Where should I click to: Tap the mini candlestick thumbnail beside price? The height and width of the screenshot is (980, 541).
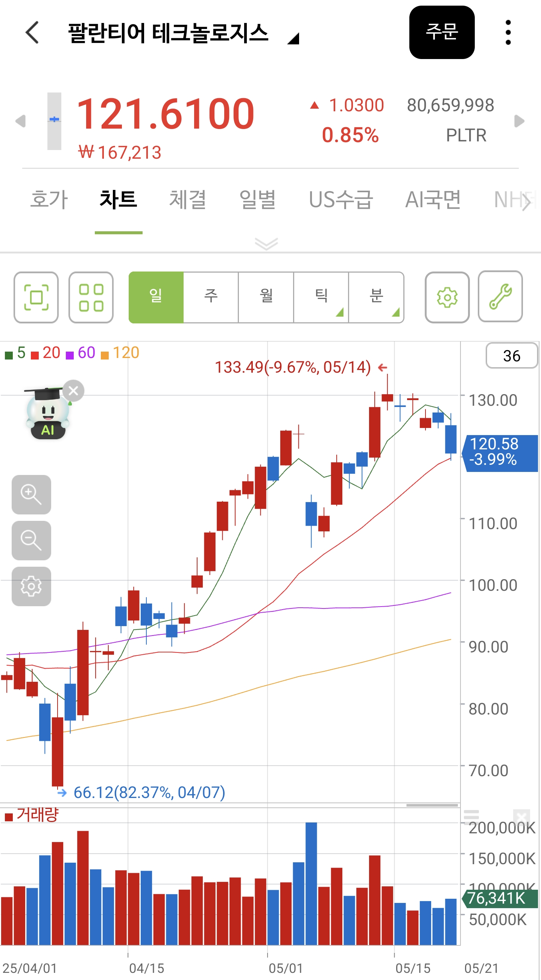point(54,121)
